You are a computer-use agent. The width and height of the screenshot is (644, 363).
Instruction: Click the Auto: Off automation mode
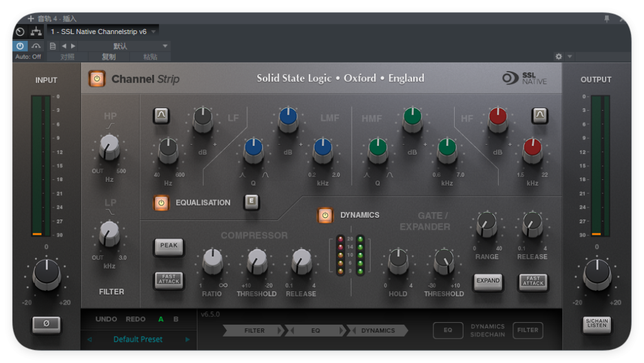click(x=28, y=57)
